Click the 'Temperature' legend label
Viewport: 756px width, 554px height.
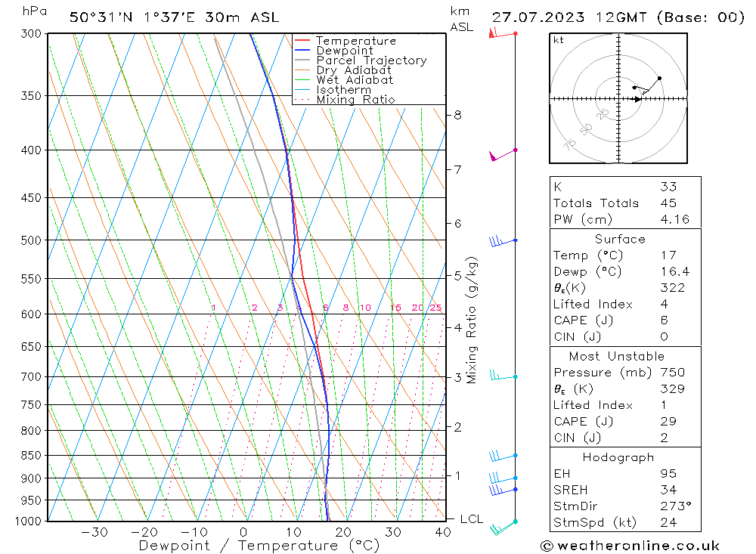(x=356, y=41)
